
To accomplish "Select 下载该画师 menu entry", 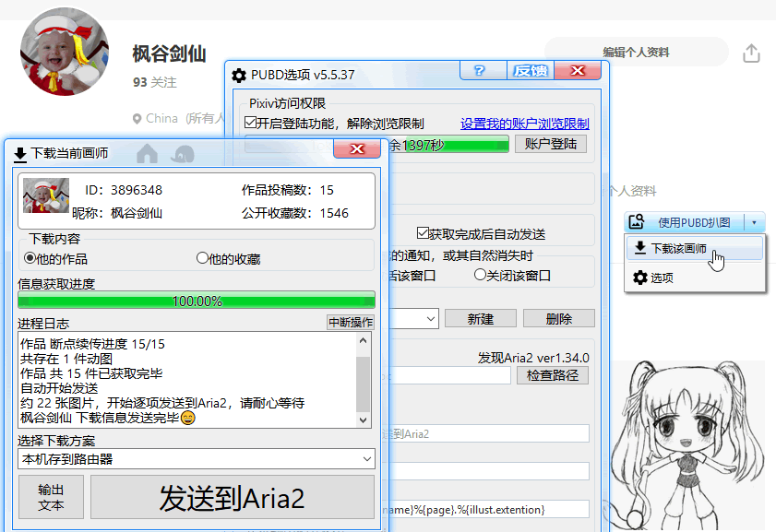I will (x=695, y=248).
